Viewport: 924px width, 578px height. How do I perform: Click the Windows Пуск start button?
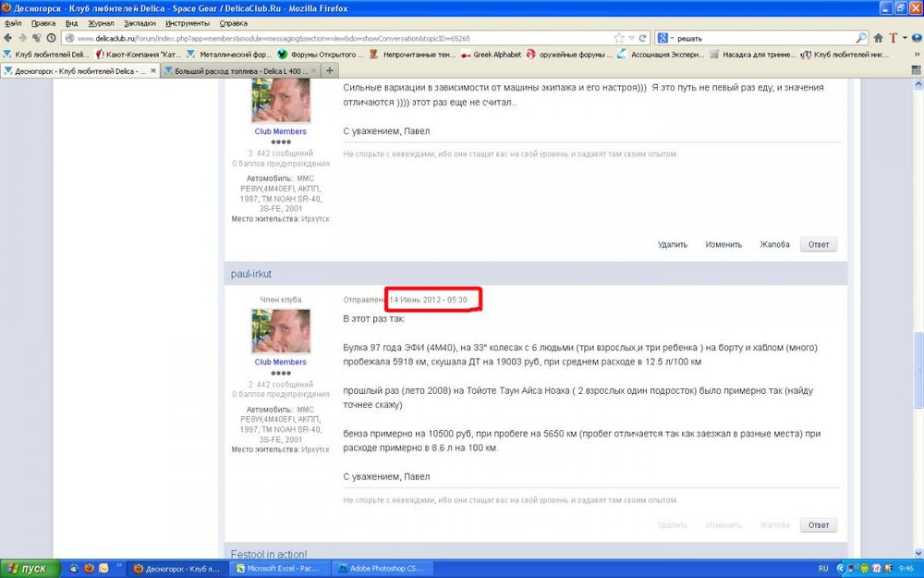pyautogui.click(x=28, y=569)
